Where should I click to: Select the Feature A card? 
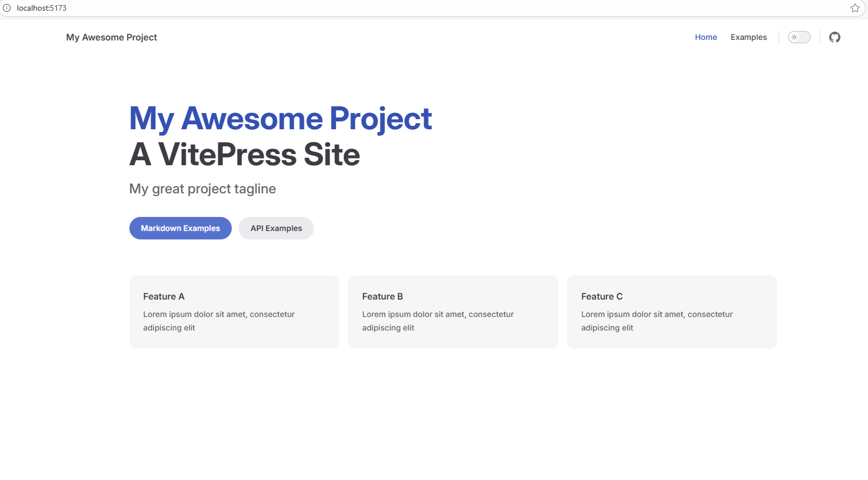click(234, 312)
